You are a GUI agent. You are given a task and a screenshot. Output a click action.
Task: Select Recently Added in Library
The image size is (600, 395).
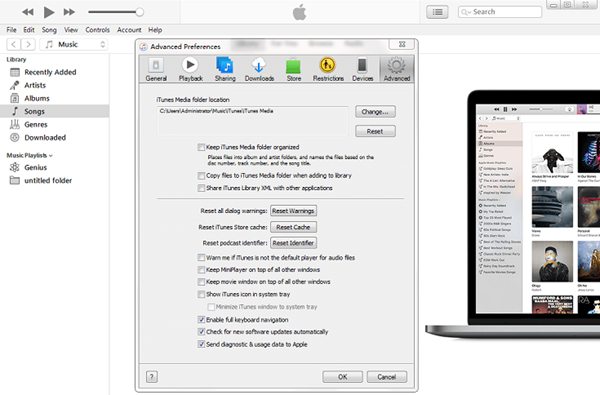tap(54, 72)
